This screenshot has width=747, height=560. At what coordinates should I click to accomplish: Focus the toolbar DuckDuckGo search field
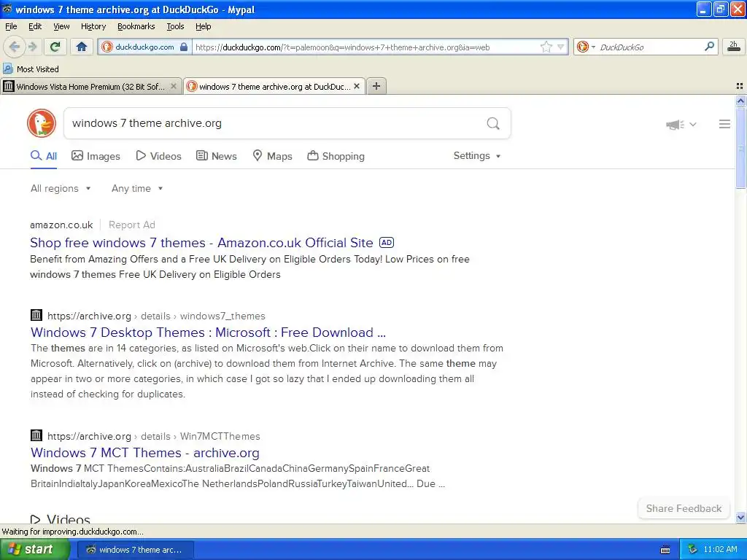[x=649, y=47]
